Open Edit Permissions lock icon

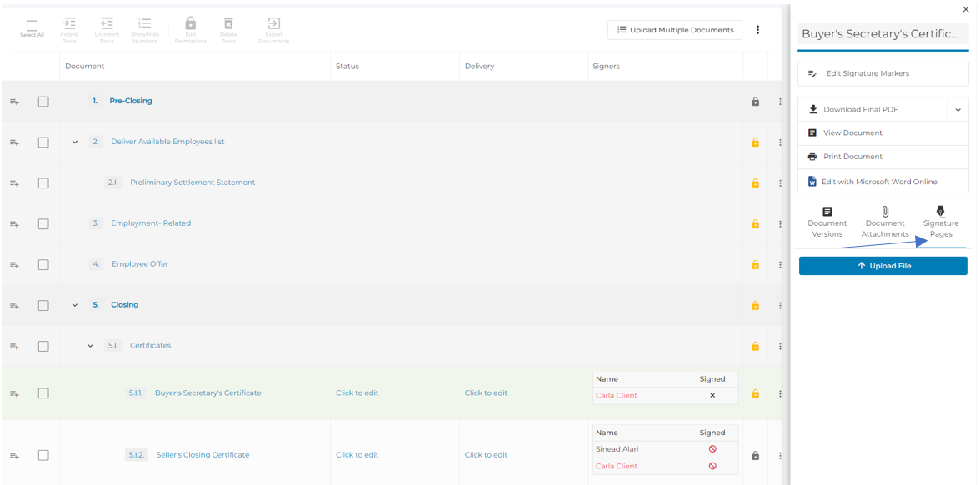[x=190, y=24]
